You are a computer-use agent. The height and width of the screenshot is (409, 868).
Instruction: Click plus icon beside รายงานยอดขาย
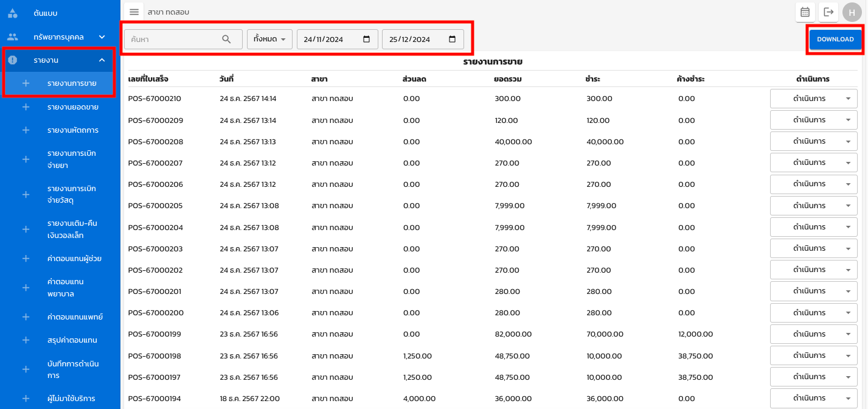[26, 107]
